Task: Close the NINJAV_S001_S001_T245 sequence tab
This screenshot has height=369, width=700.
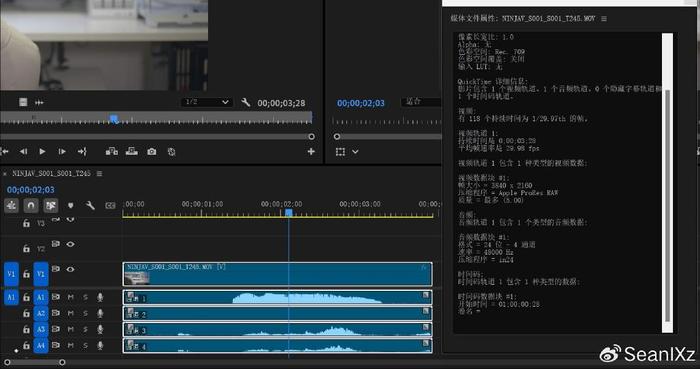Action: coord(5,174)
